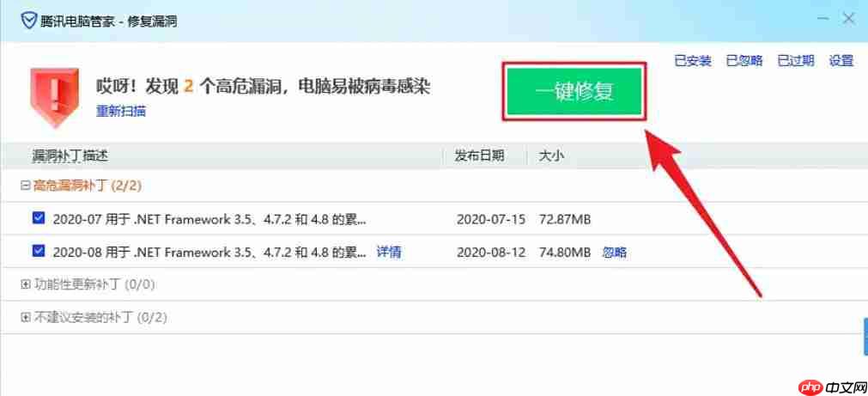868x396 pixels.
Task: Collapse the 高危漏洞补丁 (2/2) group
Action: [x=24, y=186]
